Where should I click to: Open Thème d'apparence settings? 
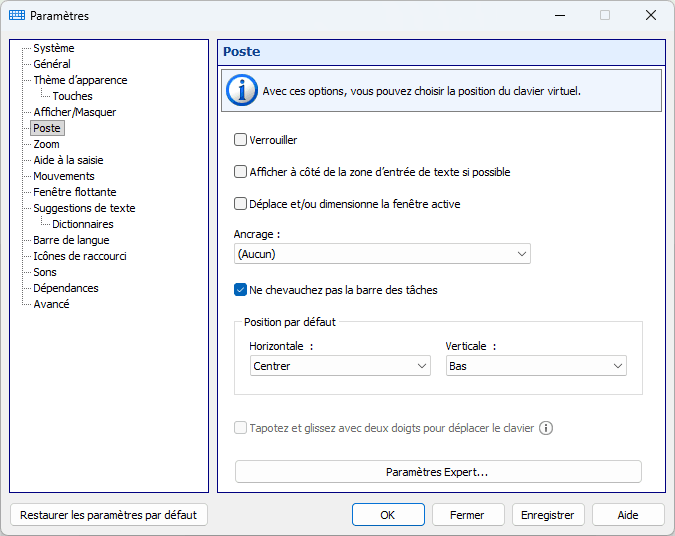[81, 80]
